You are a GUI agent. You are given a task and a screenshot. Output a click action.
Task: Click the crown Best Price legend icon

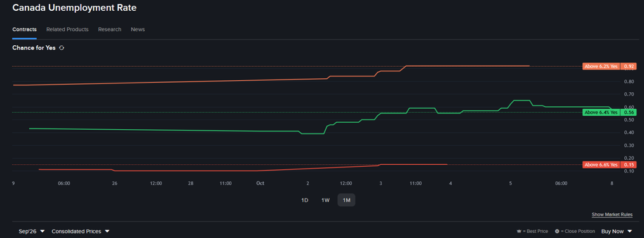519,232
